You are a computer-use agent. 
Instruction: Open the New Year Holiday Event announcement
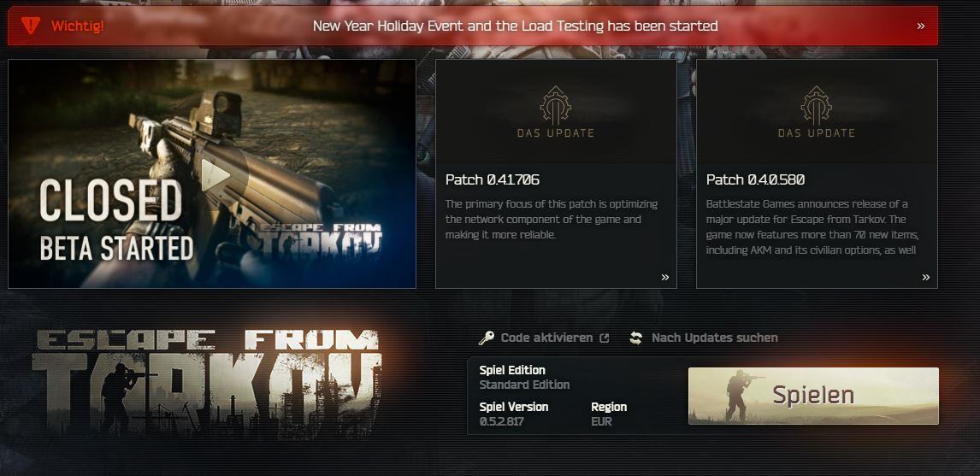point(515,26)
